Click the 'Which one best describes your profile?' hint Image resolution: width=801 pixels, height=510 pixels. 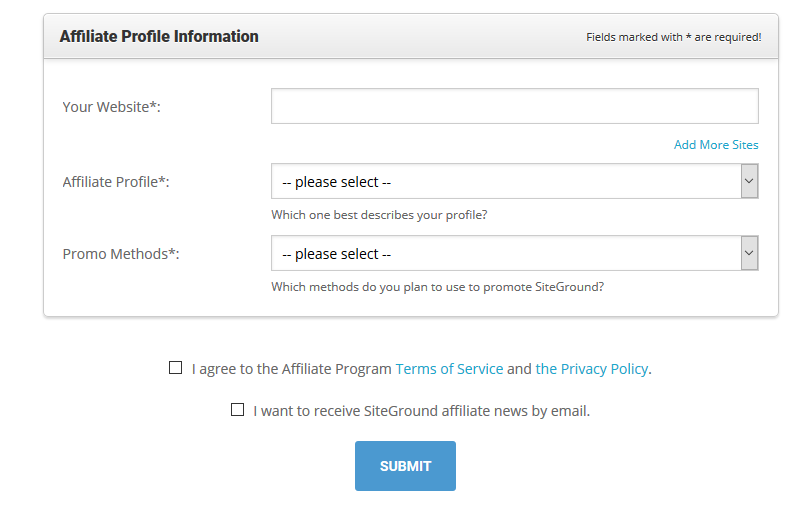(379, 215)
